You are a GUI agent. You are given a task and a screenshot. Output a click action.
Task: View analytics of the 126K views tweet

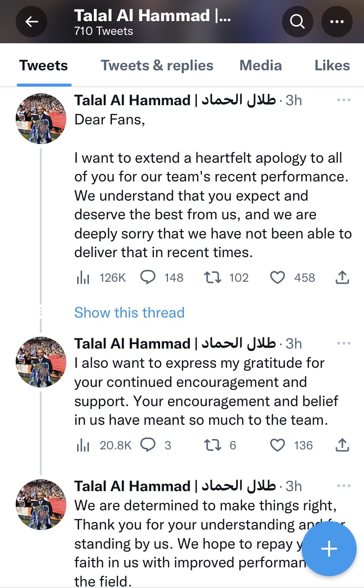(84, 278)
